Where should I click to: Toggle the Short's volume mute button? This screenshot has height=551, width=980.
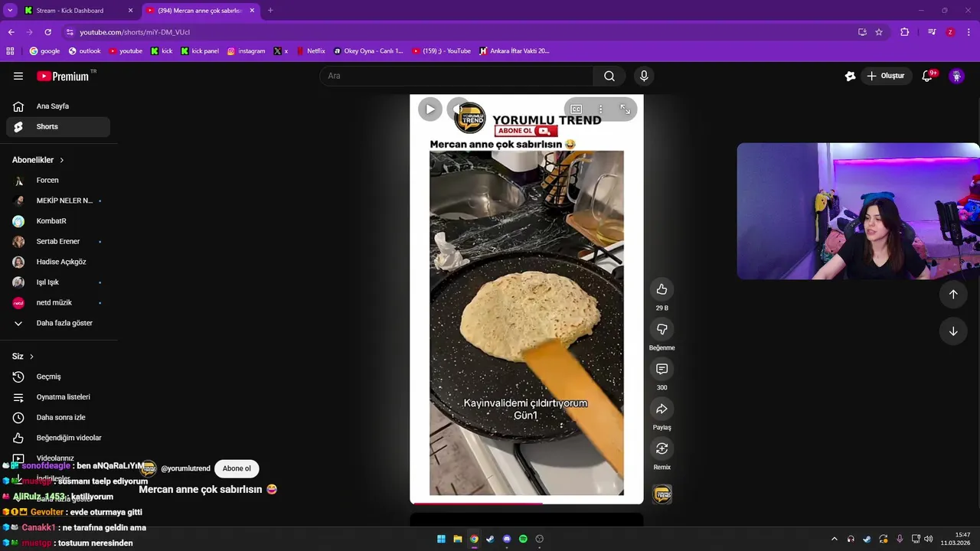click(x=459, y=109)
